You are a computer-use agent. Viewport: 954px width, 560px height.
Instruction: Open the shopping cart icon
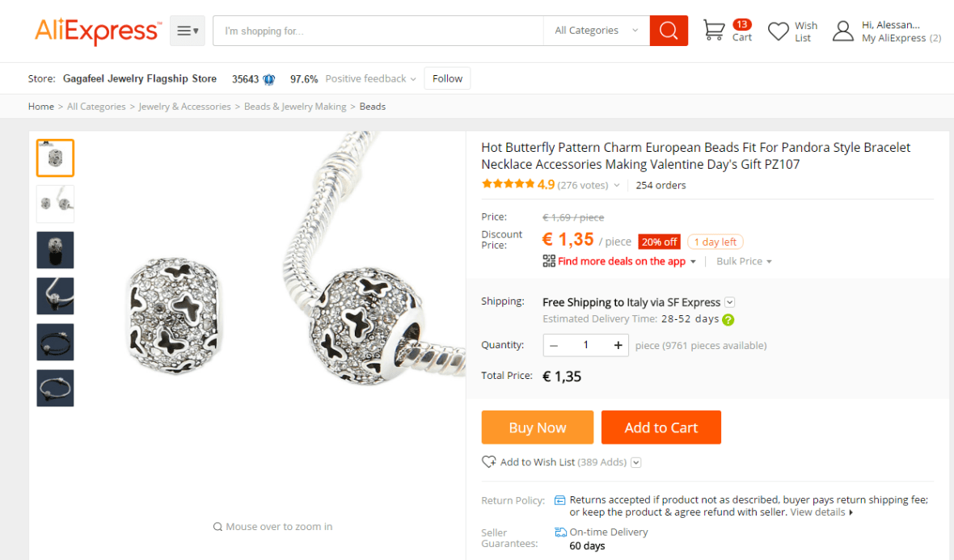714,31
